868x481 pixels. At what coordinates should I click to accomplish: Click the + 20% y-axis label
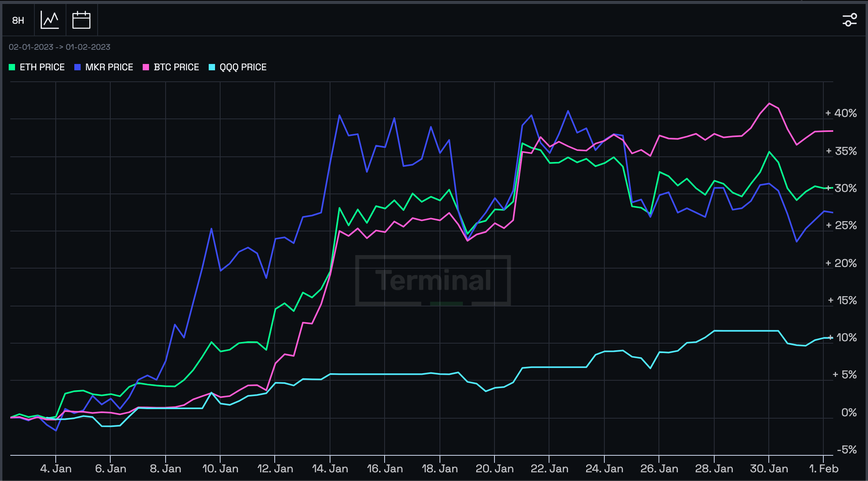[841, 263]
